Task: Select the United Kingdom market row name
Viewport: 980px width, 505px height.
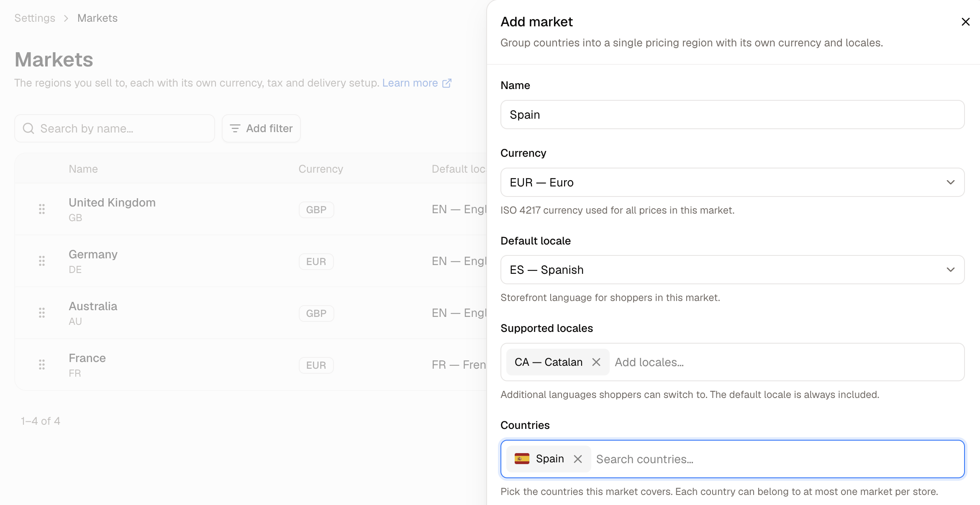Action: point(112,202)
